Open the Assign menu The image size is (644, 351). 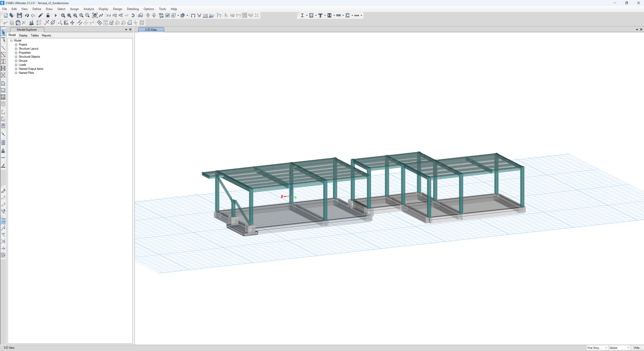pyautogui.click(x=74, y=9)
